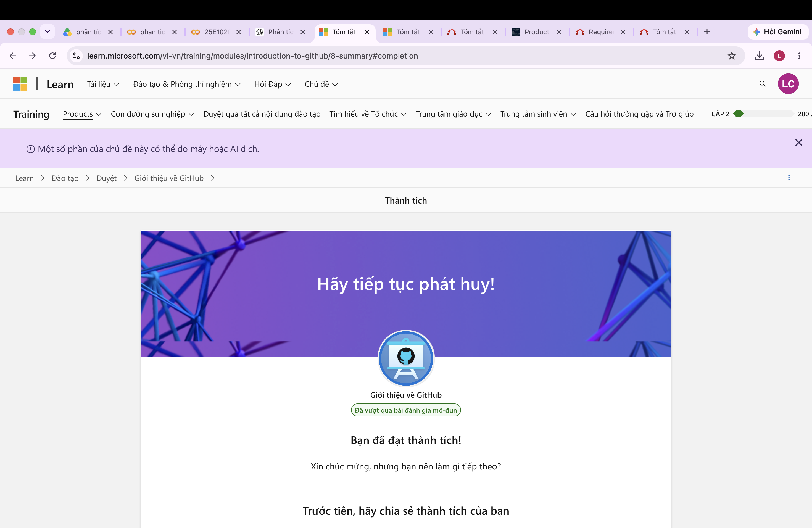Bookmark this page with the star icon

pyautogui.click(x=732, y=56)
